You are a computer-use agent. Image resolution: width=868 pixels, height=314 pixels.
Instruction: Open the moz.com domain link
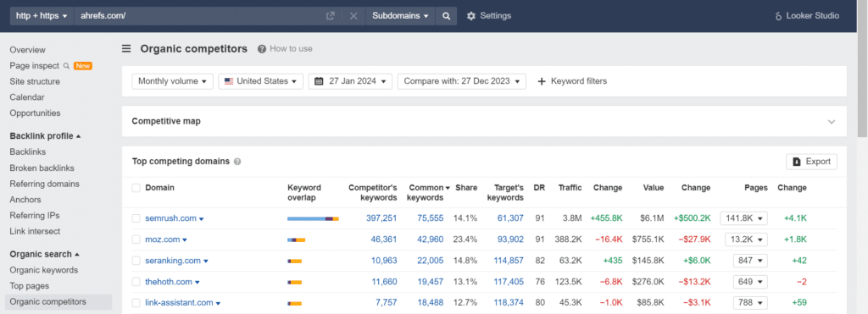click(x=163, y=240)
